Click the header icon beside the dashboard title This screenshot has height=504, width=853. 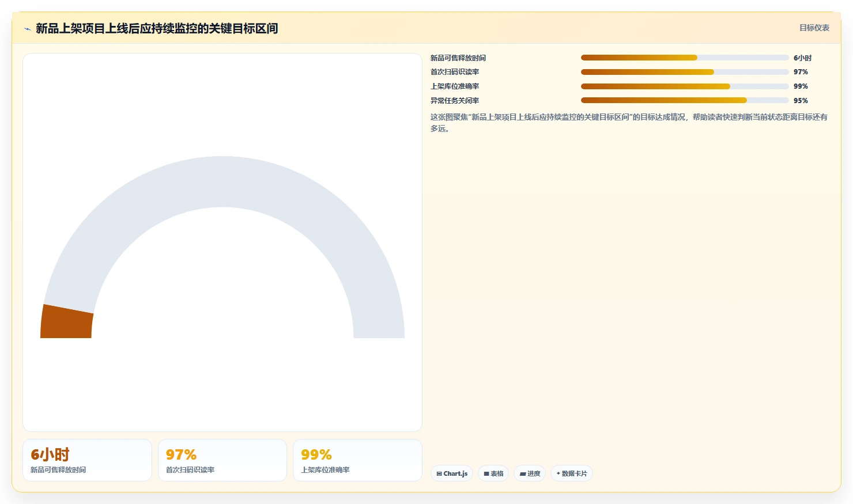[x=27, y=29]
